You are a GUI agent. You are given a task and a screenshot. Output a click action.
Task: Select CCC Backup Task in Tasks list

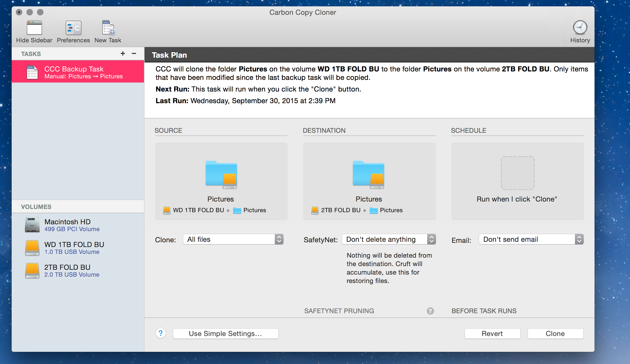[78, 71]
